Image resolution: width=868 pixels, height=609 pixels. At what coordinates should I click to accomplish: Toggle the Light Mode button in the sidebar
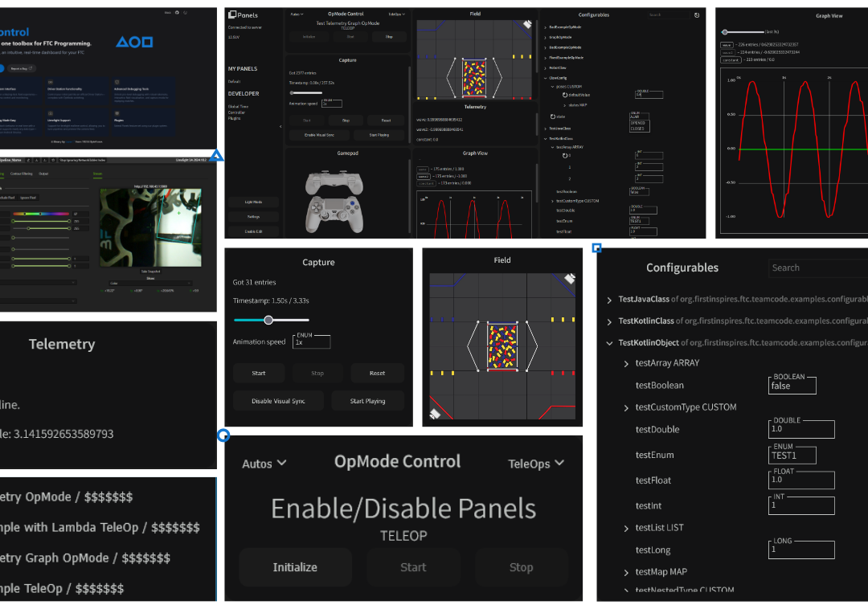[x=252, y=202]
